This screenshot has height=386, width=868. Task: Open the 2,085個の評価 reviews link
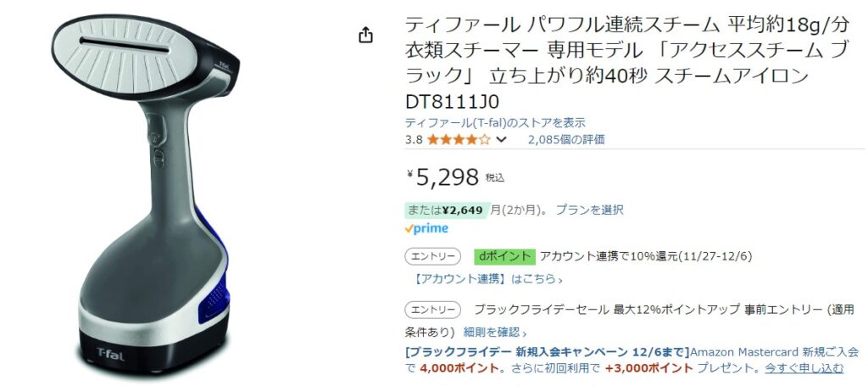[x=565, y=139]
